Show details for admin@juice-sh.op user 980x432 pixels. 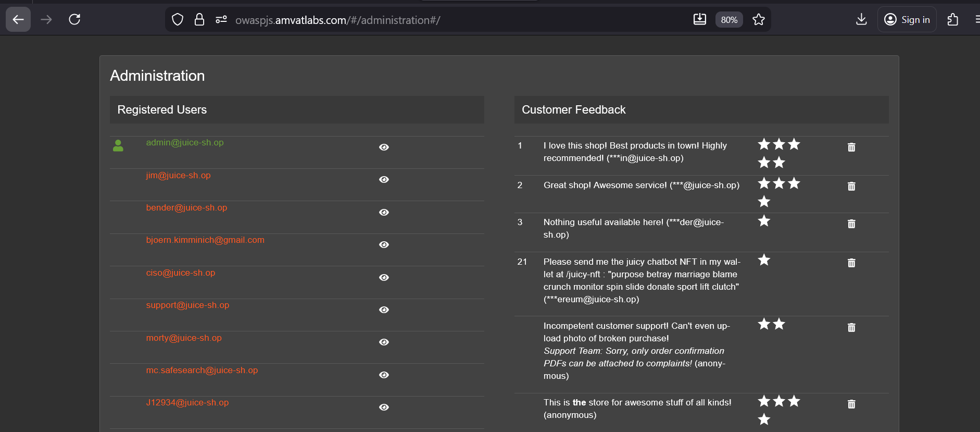(384, 147)
